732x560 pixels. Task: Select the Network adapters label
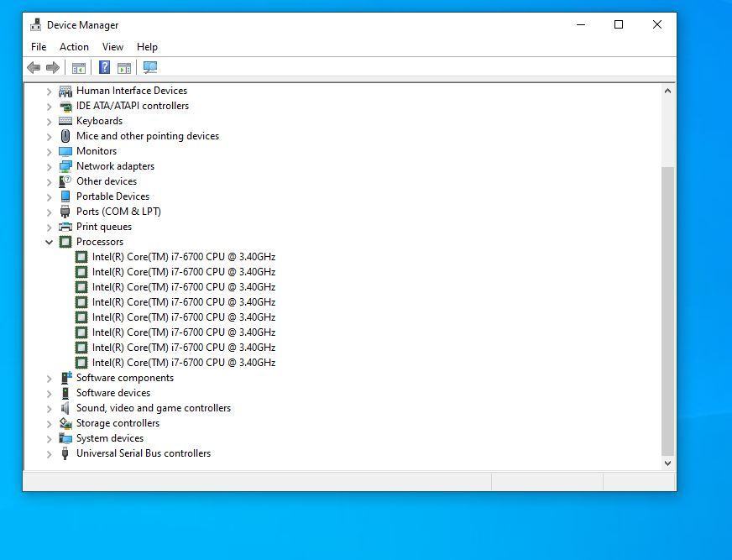tap(115, 166)
